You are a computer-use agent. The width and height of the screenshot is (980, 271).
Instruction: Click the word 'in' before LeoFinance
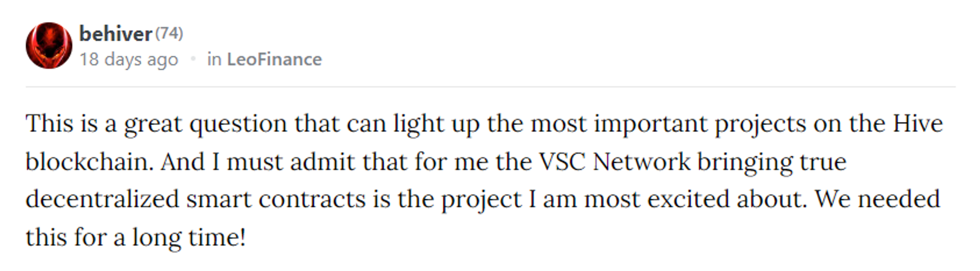pyautogui.click(x=214, y=59)
